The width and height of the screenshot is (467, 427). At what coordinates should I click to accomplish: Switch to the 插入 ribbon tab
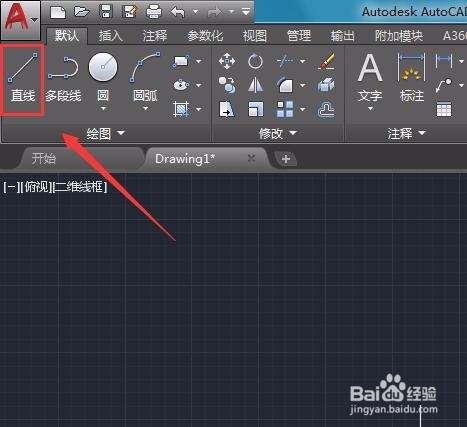point(110,35)
